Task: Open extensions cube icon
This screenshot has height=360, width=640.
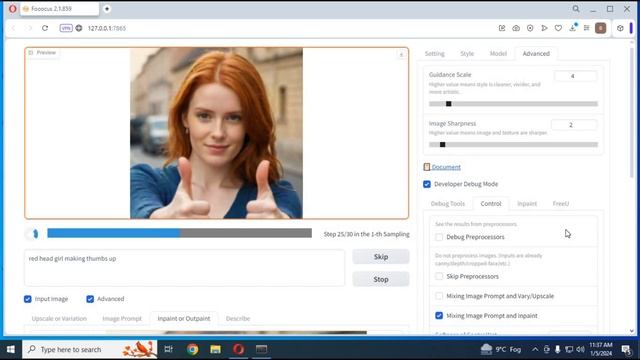Action: (620, 28)
